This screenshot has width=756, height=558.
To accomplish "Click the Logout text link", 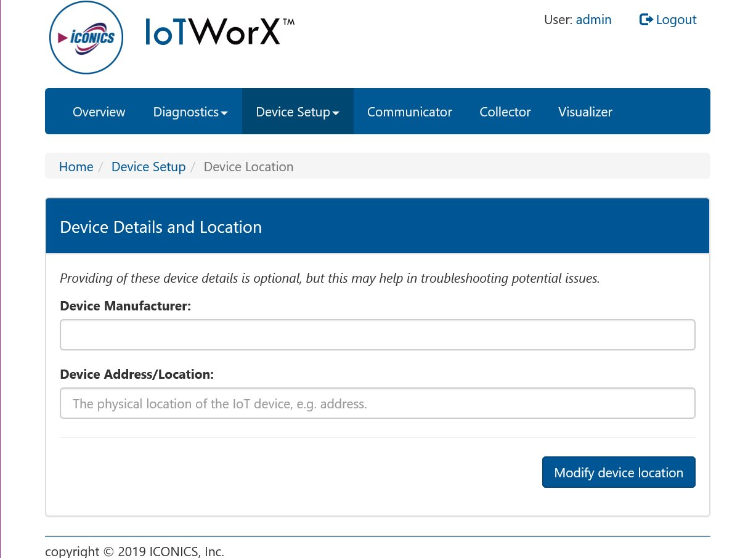I will pyautogui.click(x=676, y=20).
